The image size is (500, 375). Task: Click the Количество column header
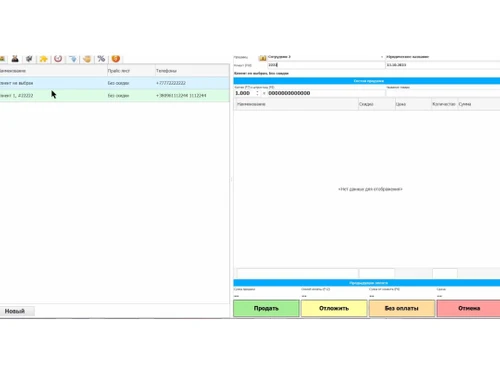click(444, 104)
